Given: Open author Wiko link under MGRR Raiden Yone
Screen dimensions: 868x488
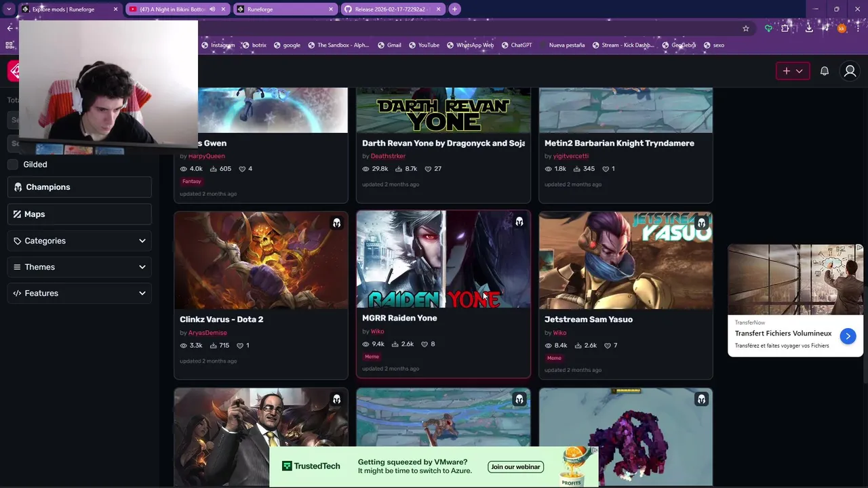Looking at the screenshot, I should pyautogui.click(x=377, y=331).
